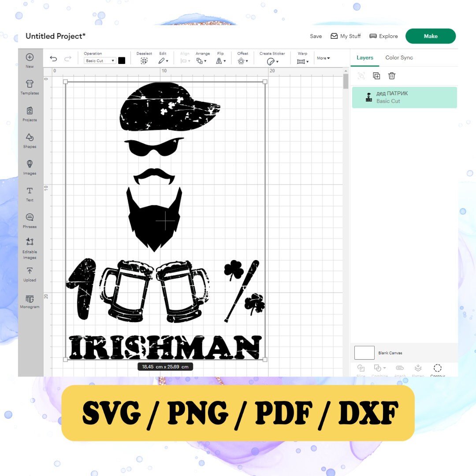Select the Flatten tool
The height and width of the screenshot is (476, 476).
(418, 368)
